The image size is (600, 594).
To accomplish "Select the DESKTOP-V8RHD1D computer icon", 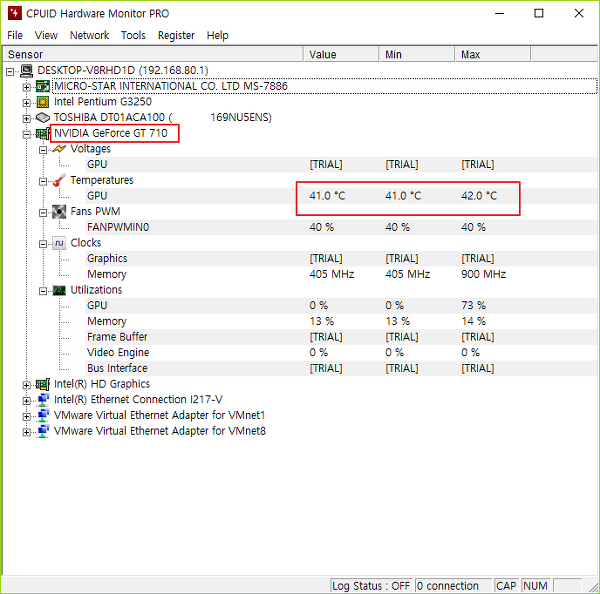I will coord(27,70).
